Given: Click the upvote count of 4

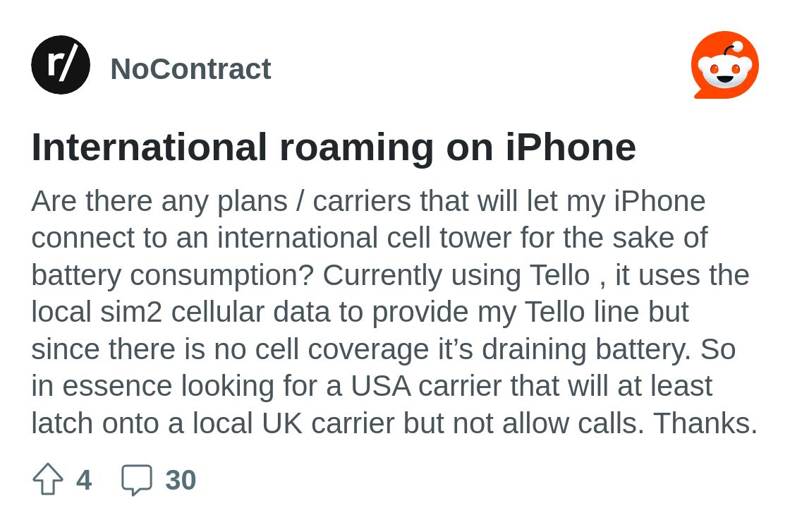Looking at the screenshot, I should pyautogui.click(x=84, y=480).
